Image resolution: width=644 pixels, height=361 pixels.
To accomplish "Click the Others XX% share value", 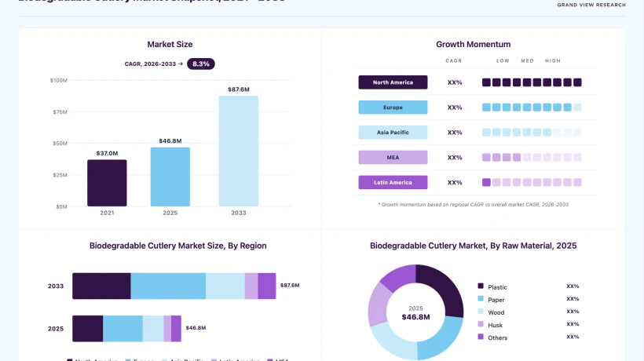I will click(x=573, y=337).
